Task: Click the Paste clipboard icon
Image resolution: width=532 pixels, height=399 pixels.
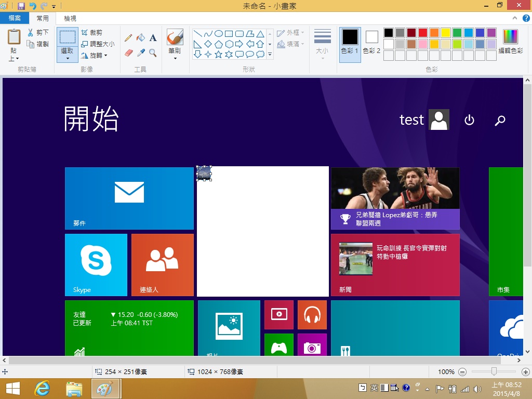Action: click(14, 37)
